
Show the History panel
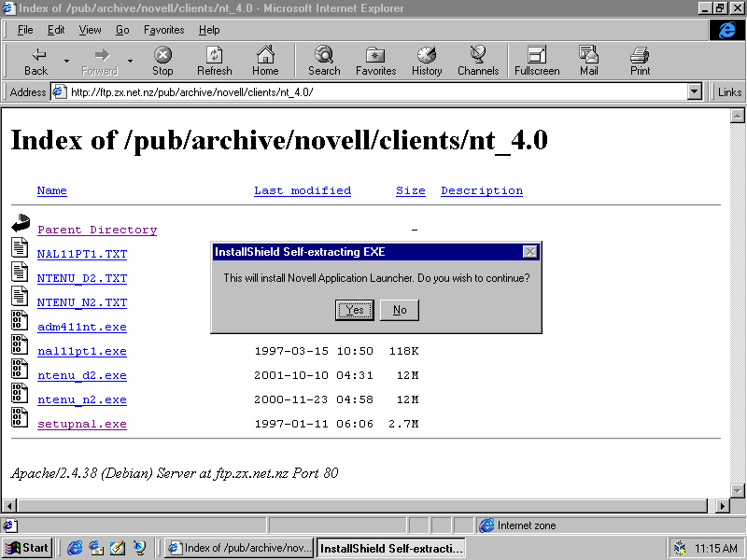427,62
